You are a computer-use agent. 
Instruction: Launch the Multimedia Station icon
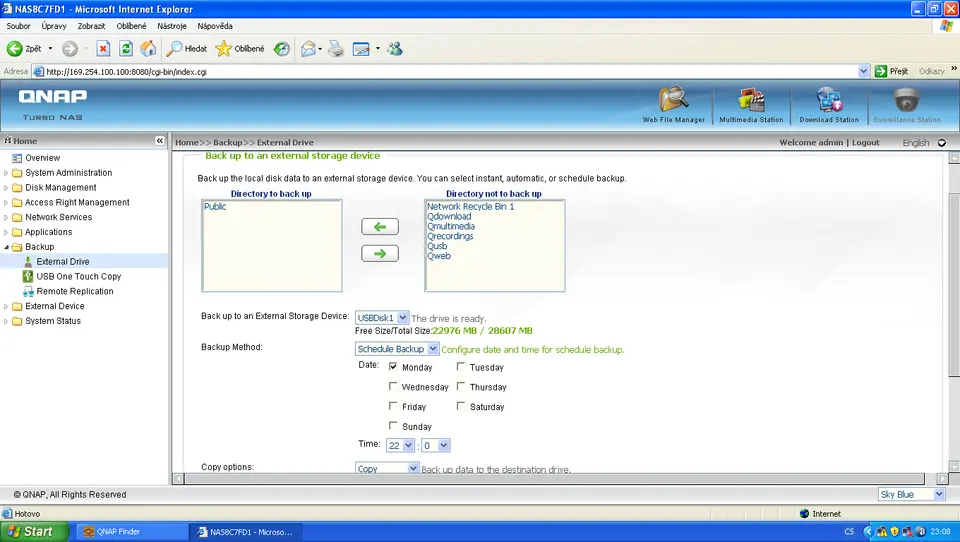[x=751, y=103]
